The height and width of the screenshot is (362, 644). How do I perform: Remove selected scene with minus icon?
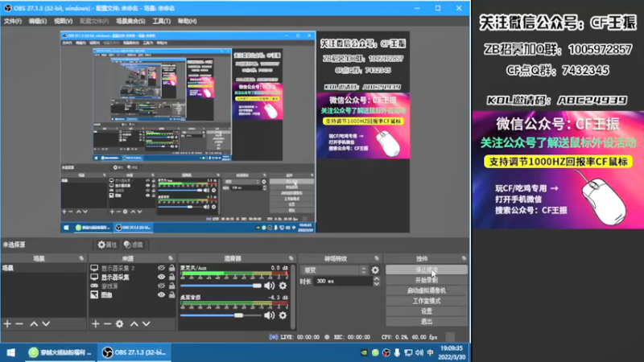coord(19,324)
